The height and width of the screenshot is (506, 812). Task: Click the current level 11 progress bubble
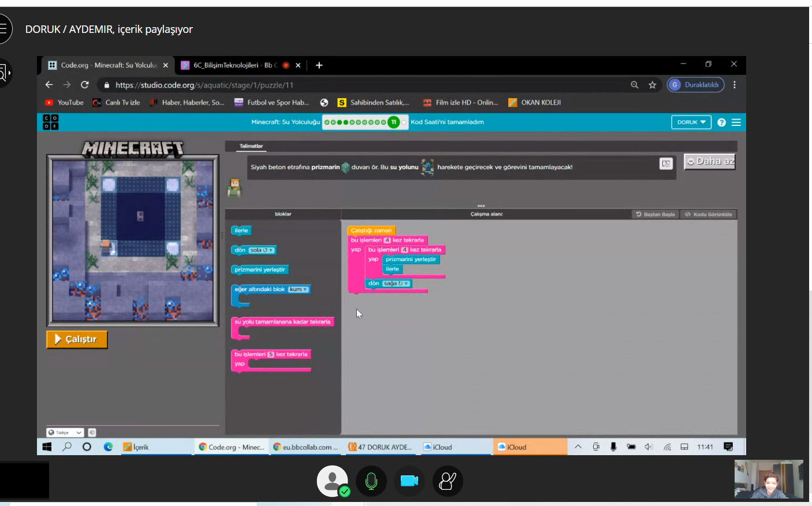pos(393,122)
